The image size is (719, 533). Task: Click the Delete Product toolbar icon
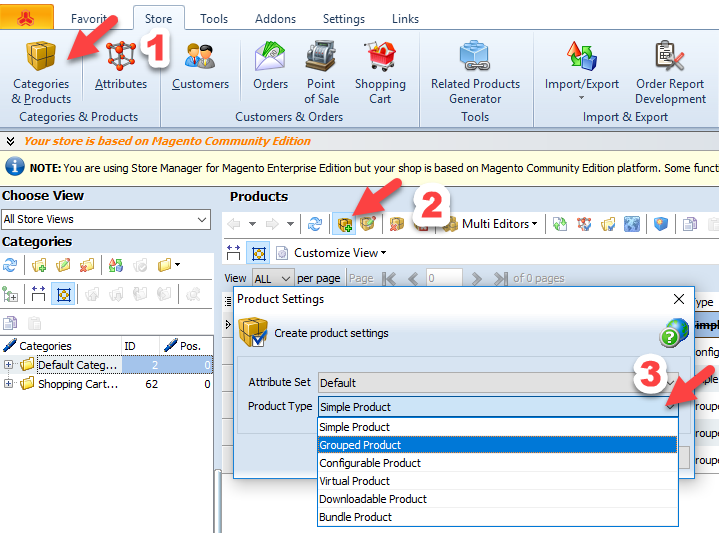[x=397, y=224]
